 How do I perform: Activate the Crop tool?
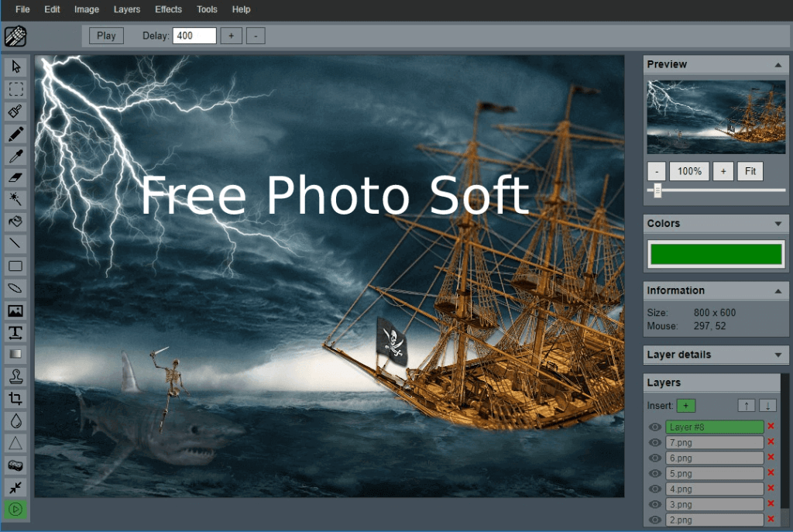pyautogui.click(x=16, y=398)
